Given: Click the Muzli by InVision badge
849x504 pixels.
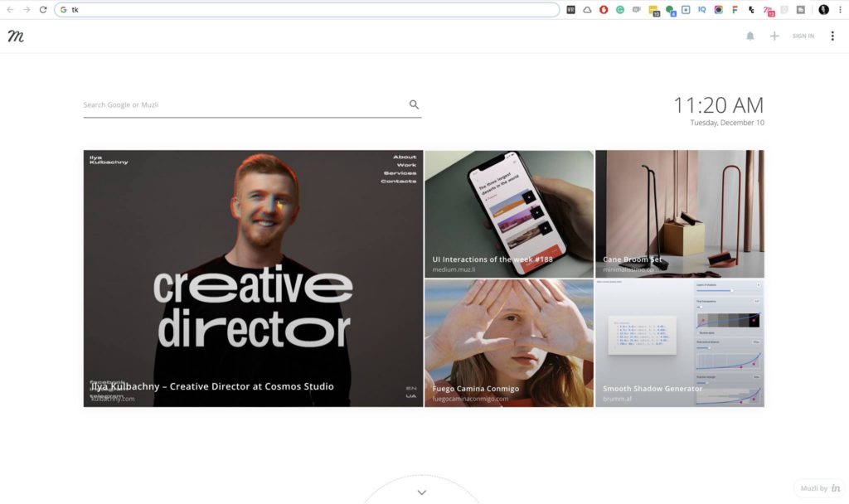Looking at the screenshot, I should tap(820, 488).
